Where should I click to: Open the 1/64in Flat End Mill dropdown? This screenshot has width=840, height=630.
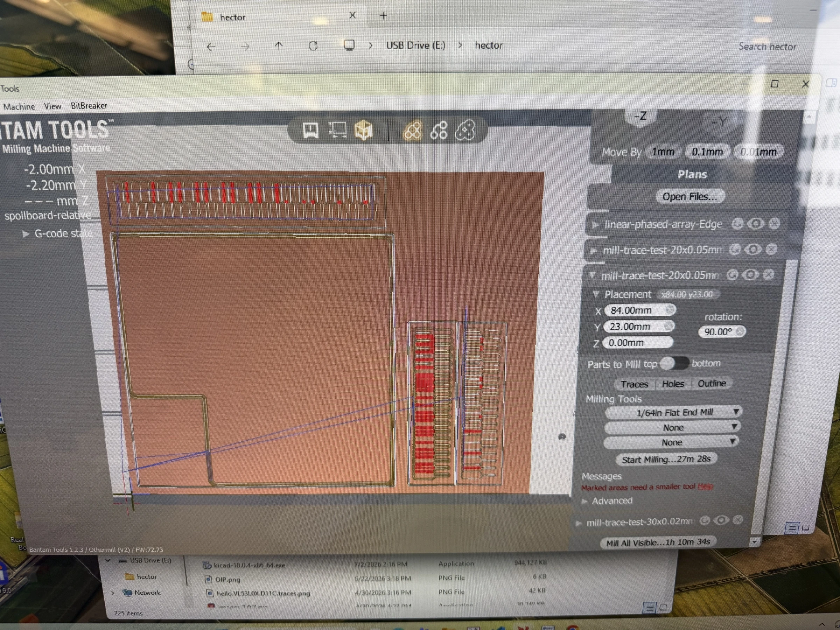[x=674, y=412]
